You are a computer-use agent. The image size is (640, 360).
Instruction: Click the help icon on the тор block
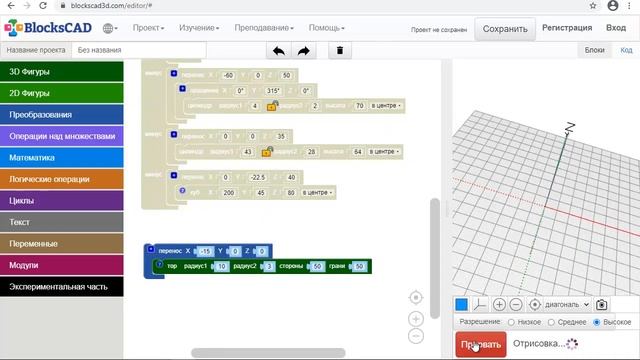click(x=160, y=264)
